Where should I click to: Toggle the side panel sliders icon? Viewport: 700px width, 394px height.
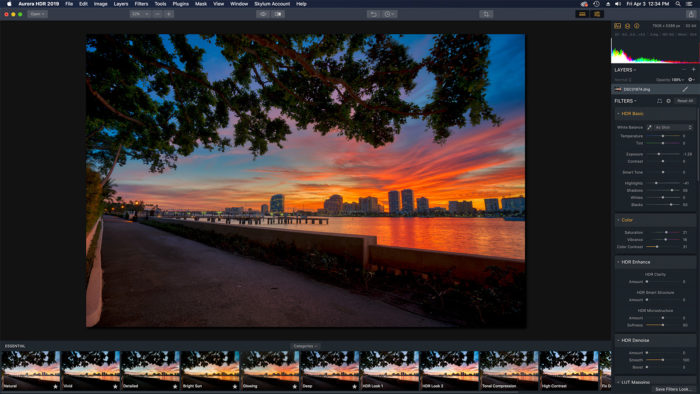(597, 14)
